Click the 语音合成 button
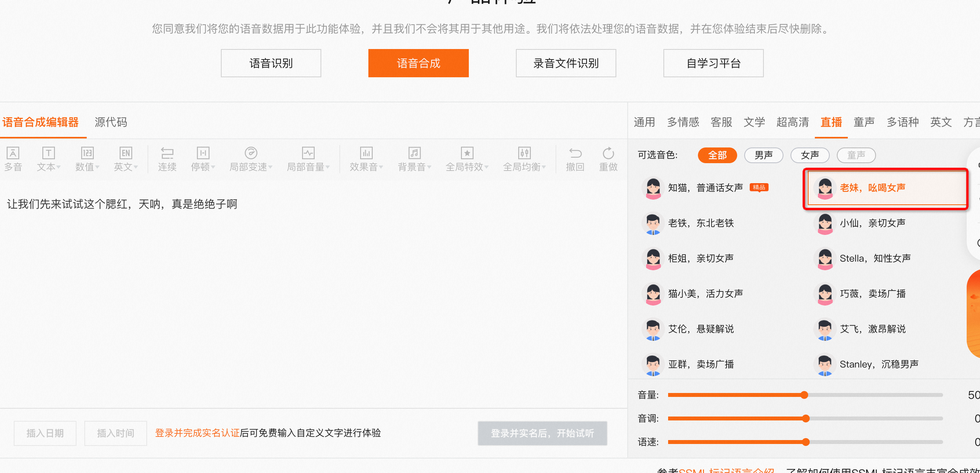Image resolution: width=980 pixels, height=473 pixels. pyautogui.click(x=419, y=63)
